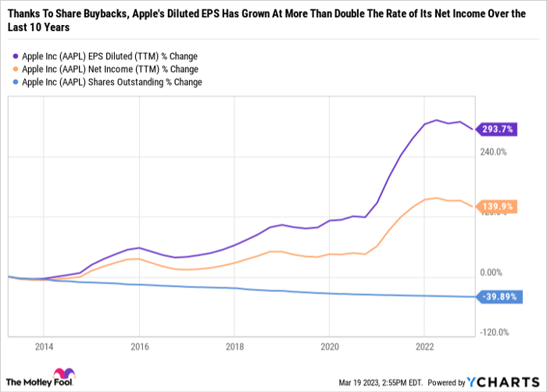Viewport: 547px width, 392px height.
Task: Click the 2022 x-axis label
Action: coord(424,344)
